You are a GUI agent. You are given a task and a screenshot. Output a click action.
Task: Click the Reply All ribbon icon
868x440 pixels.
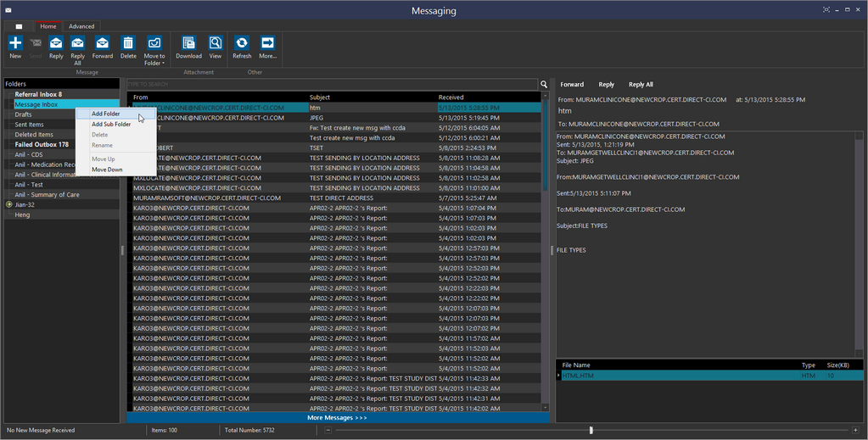pyautogui.click(x=77, y=43)
